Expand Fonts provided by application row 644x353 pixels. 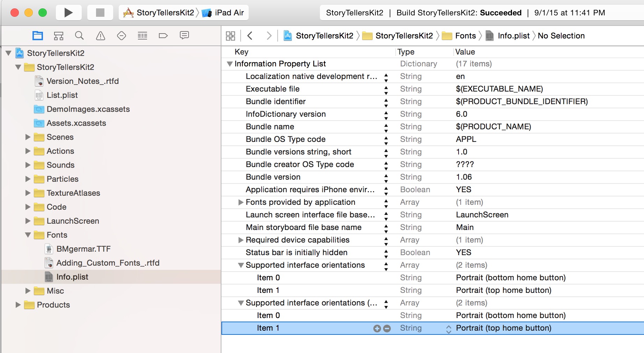coord(241,202)
